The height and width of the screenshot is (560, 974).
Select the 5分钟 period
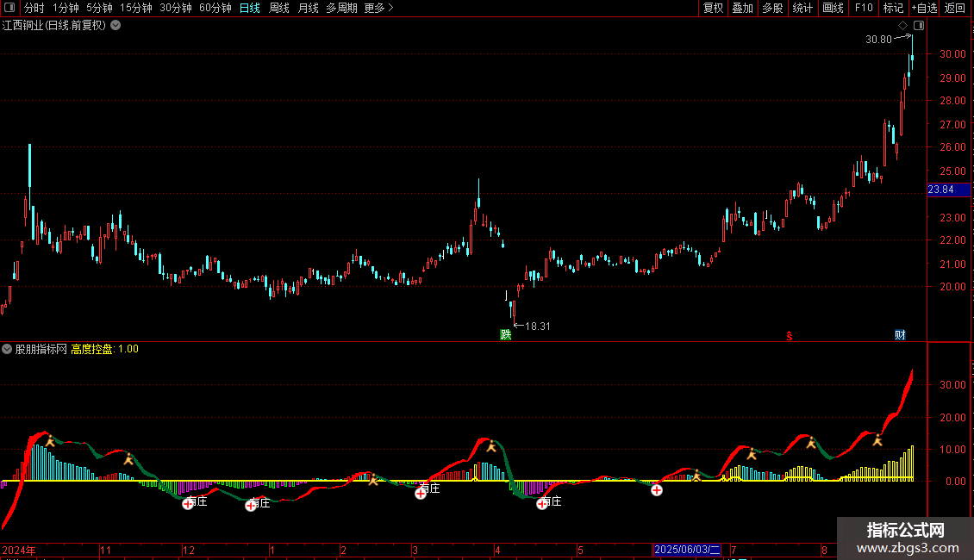coord(99,8)
